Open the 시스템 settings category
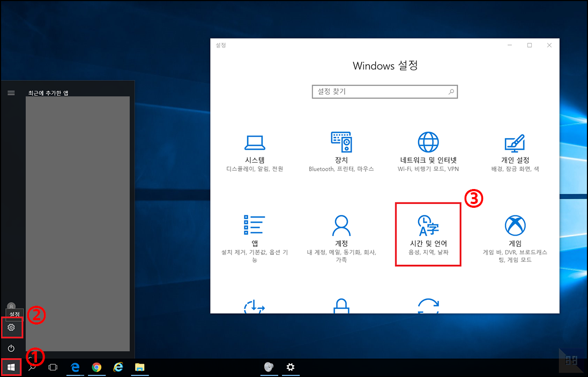This screenshot has height=377, width=588. click(255, 153)
